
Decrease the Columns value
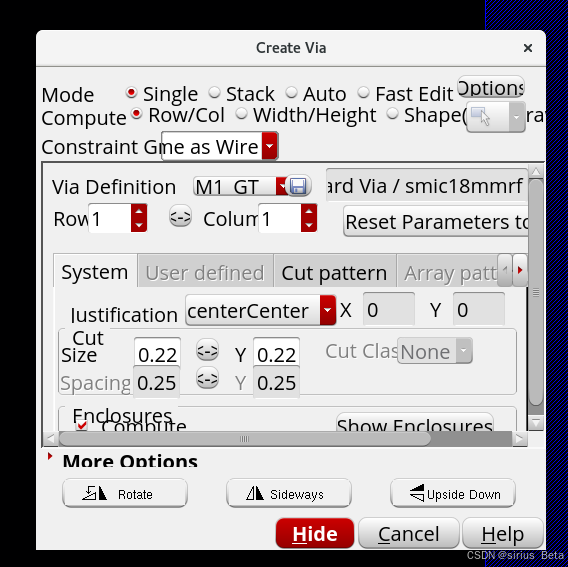coord(309,225)
